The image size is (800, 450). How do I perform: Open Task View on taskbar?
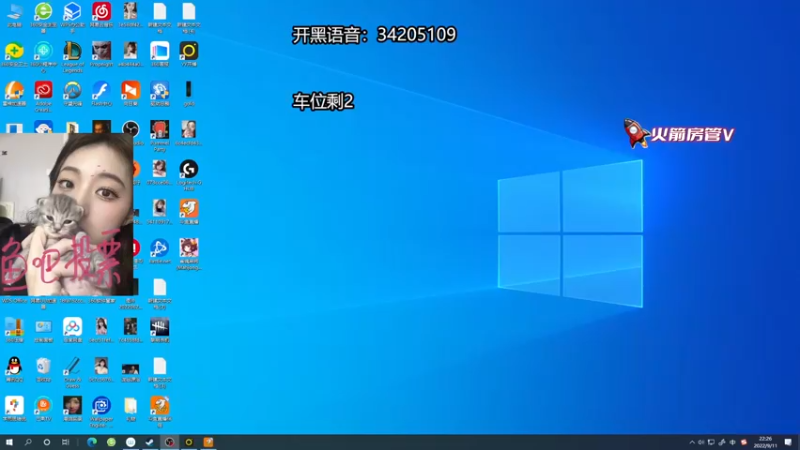(65, 442)
